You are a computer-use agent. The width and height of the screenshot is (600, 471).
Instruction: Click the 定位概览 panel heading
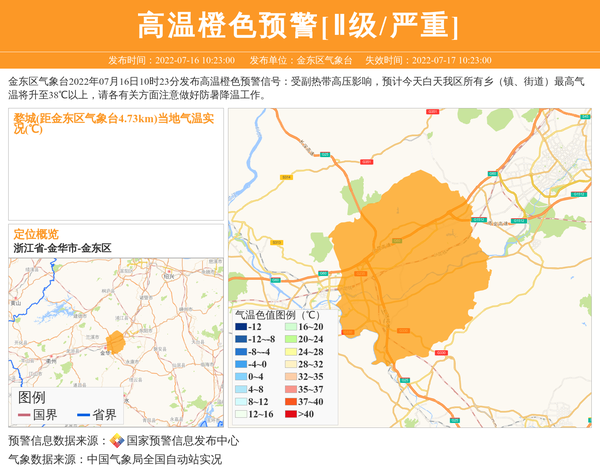point(36,233)
